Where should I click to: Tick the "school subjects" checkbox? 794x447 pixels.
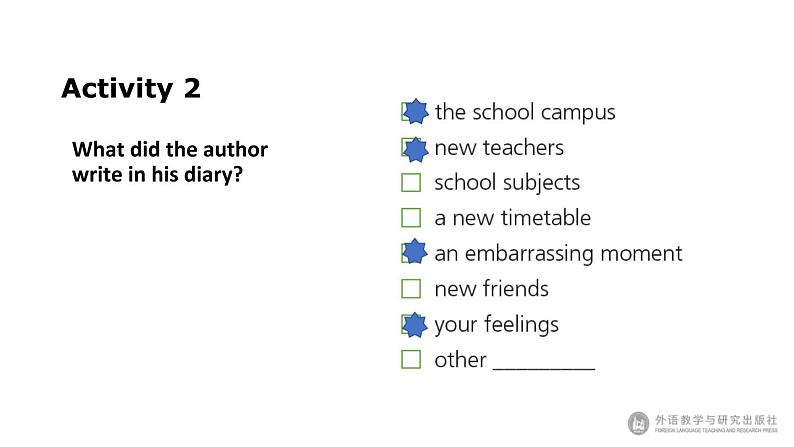(x=411, y=183)
